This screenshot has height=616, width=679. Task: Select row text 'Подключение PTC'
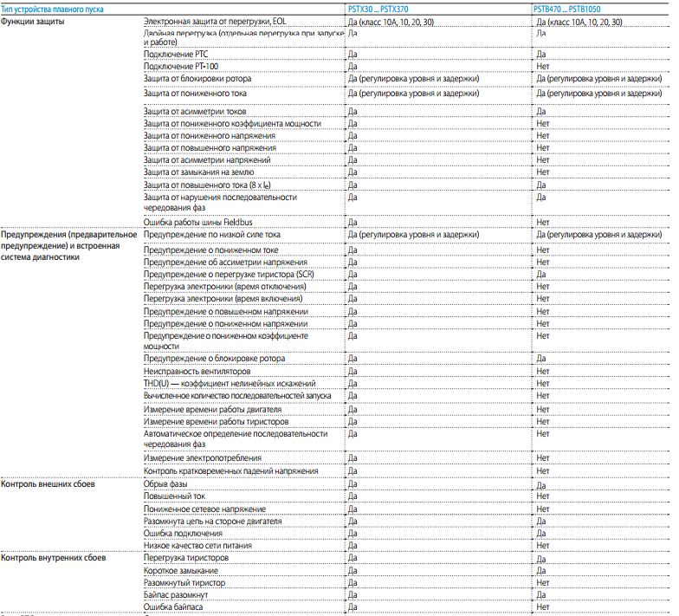[176, 54]
